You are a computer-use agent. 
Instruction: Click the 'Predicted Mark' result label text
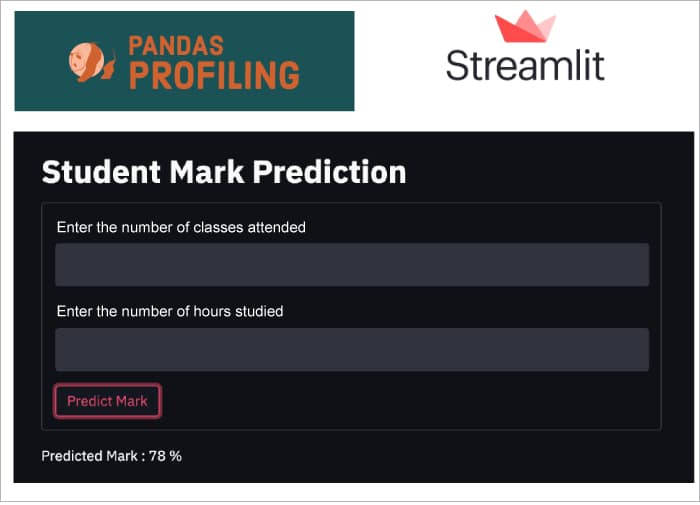click(x=89, y=456)
